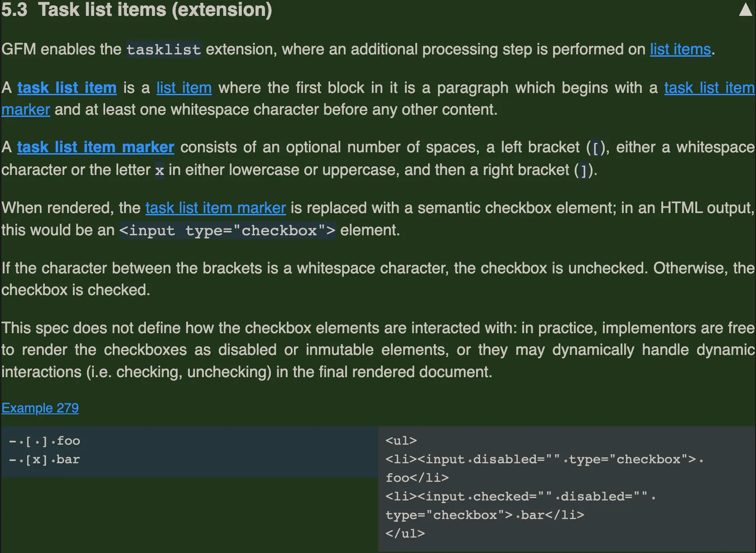Image resolution: width=756 pixels, height=553 pixels.
Task: Click the bold 'task list item' definition link
Action: click(67, 88)
